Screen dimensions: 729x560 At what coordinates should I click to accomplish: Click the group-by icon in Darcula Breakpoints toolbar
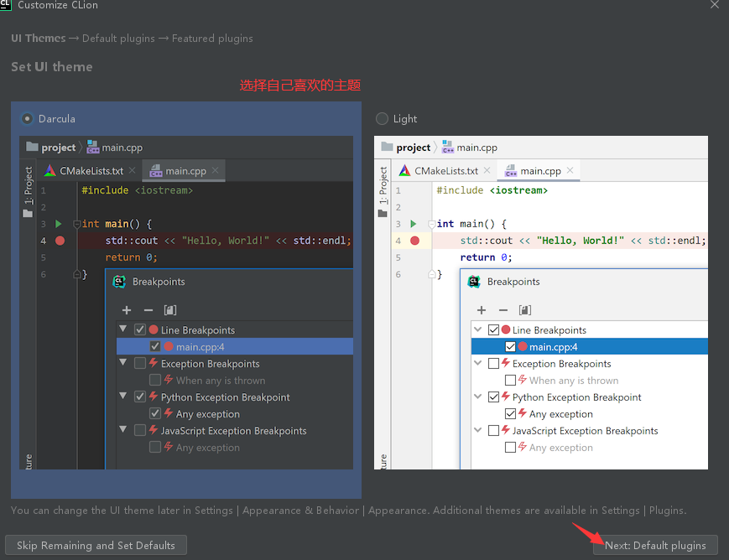pyautogui.click(x=170, y=310)
